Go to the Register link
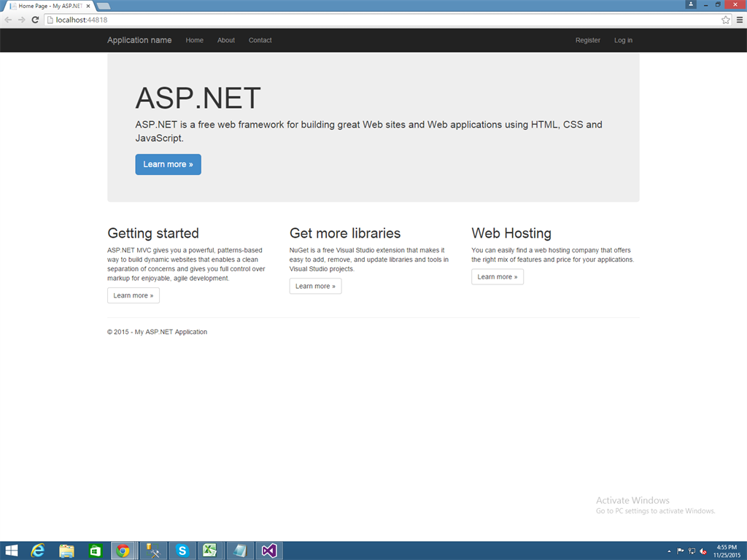 point(587,40)
